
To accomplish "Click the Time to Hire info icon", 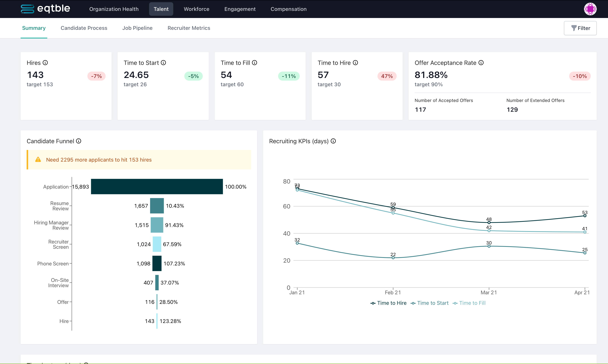I will 355,63.
